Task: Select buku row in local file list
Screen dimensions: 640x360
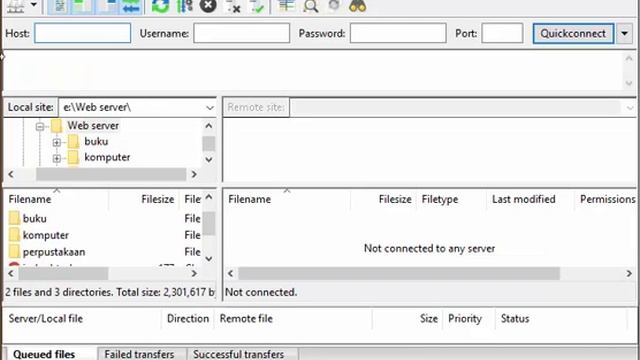Action: [x=104, y=218]
